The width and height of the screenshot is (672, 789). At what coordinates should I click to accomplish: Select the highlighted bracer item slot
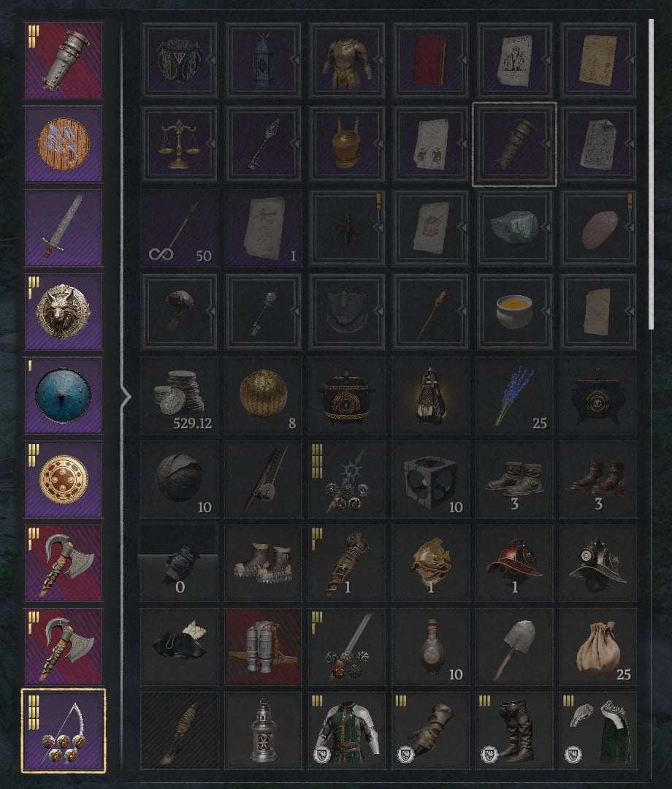point(514,145)
